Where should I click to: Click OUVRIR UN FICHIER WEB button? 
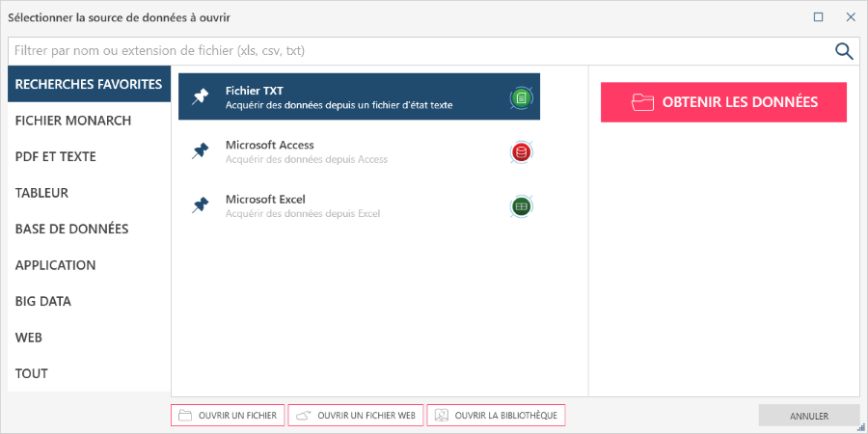356,416
